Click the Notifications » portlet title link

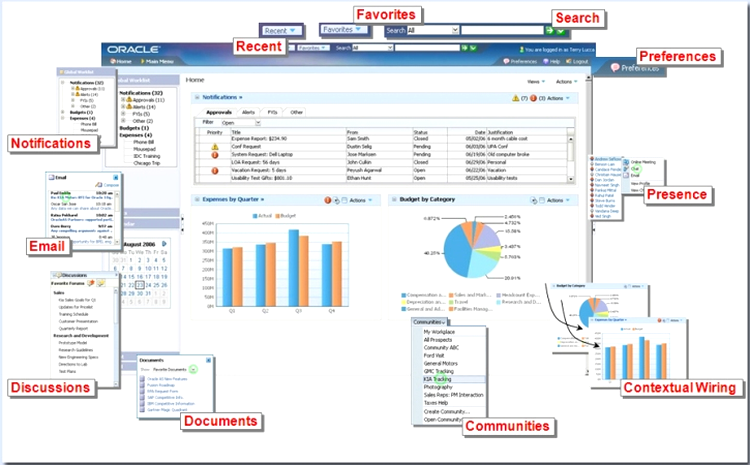click(222, 97)
